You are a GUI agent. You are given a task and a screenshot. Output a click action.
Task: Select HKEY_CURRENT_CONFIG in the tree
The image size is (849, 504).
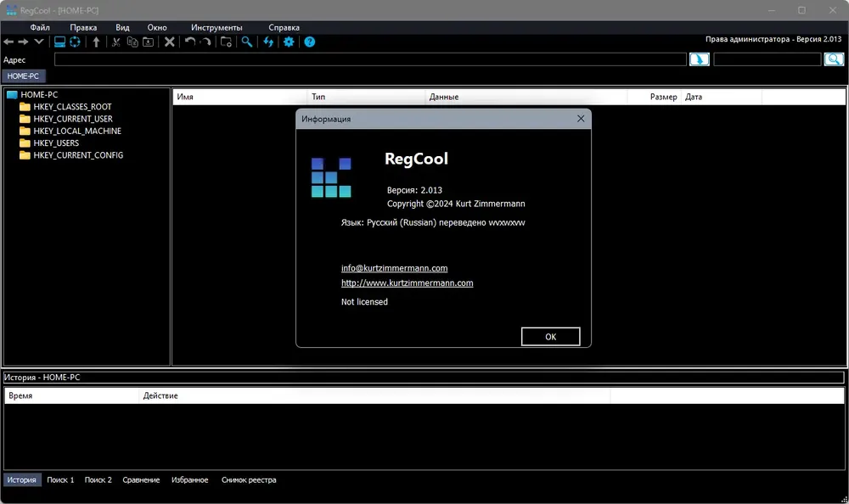(x=78, y=154)
